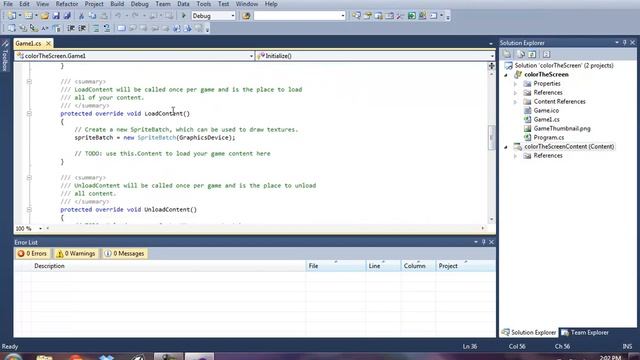Expand the Properties node in Solution Explorer

[516, 84]
